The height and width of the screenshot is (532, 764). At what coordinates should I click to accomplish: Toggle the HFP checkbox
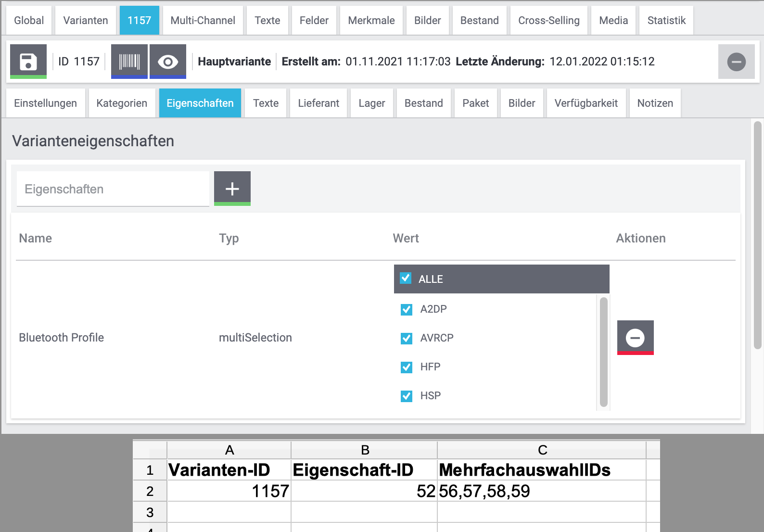tap(407, 367)
